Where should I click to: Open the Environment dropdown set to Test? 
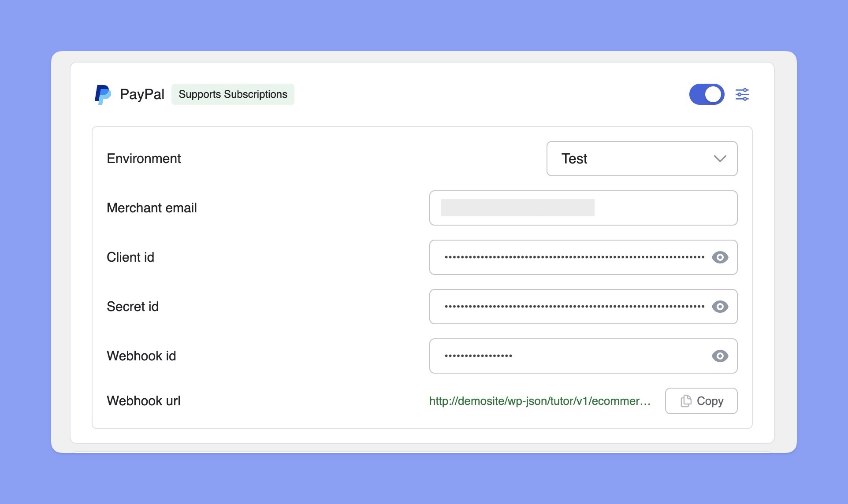642,159
